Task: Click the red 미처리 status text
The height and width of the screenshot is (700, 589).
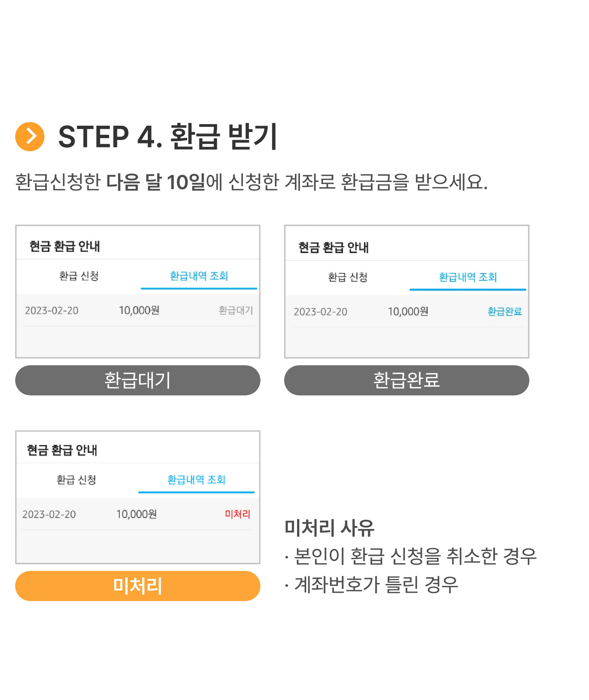Action: (237, 514)
